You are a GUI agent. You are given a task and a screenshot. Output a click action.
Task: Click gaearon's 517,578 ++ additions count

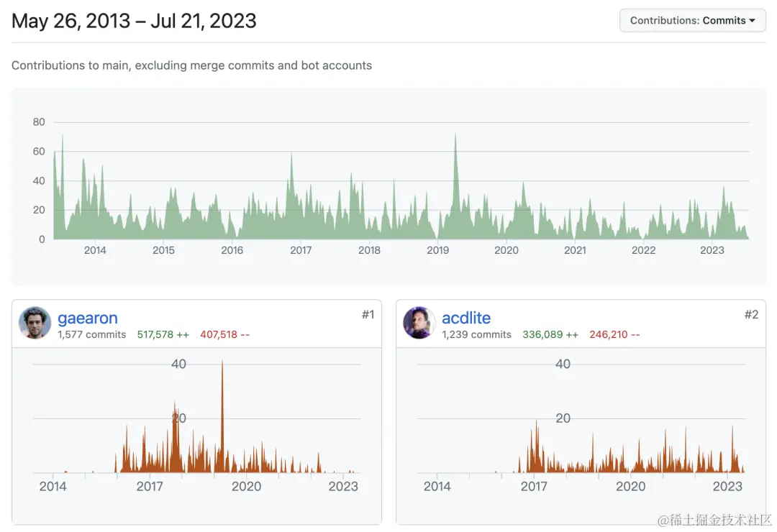click(x=163, y=334)
